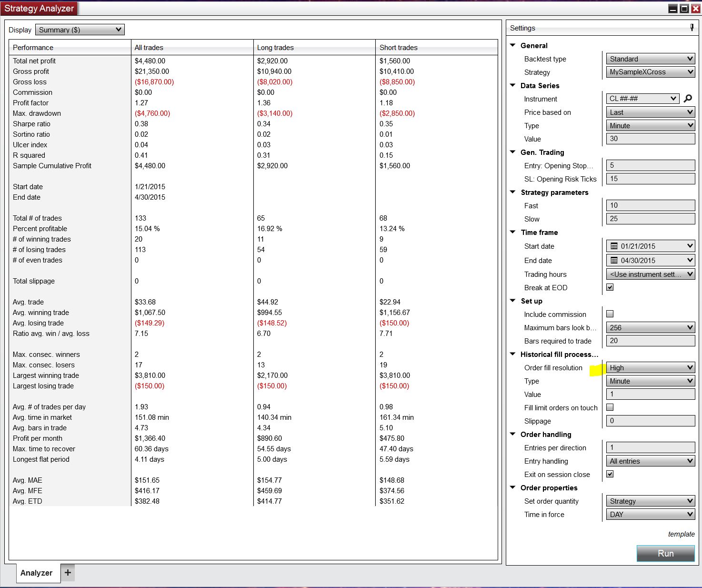Minimize the Strategy Analyzer window

pos(673,9)
